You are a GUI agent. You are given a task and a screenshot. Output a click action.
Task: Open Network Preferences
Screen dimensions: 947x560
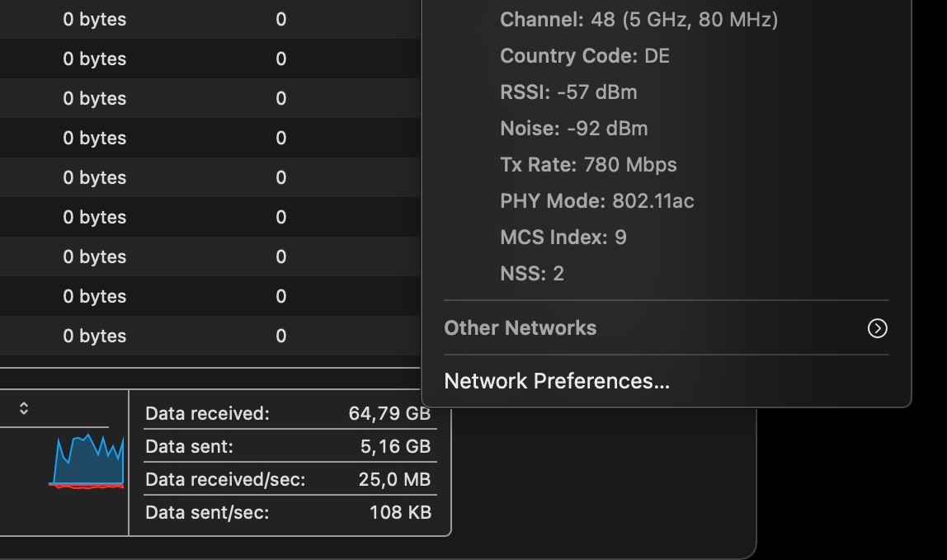tap(556, 381)
